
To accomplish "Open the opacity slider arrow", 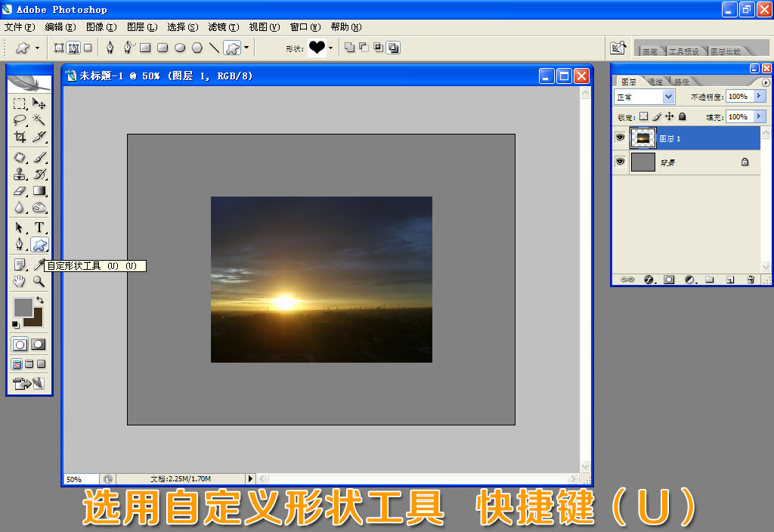I will (760, 96).
